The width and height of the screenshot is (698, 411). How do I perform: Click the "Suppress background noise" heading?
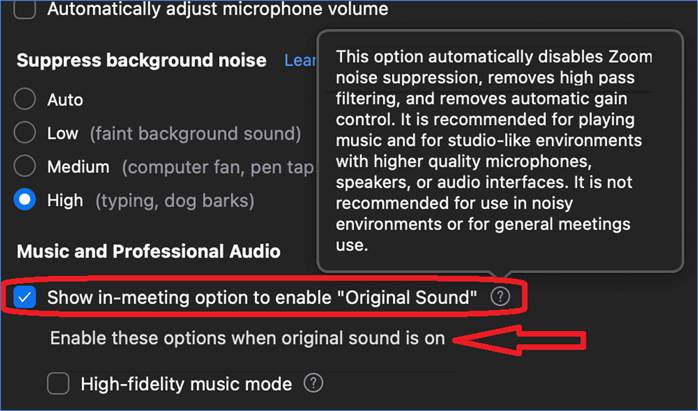[x=141, y=60]
